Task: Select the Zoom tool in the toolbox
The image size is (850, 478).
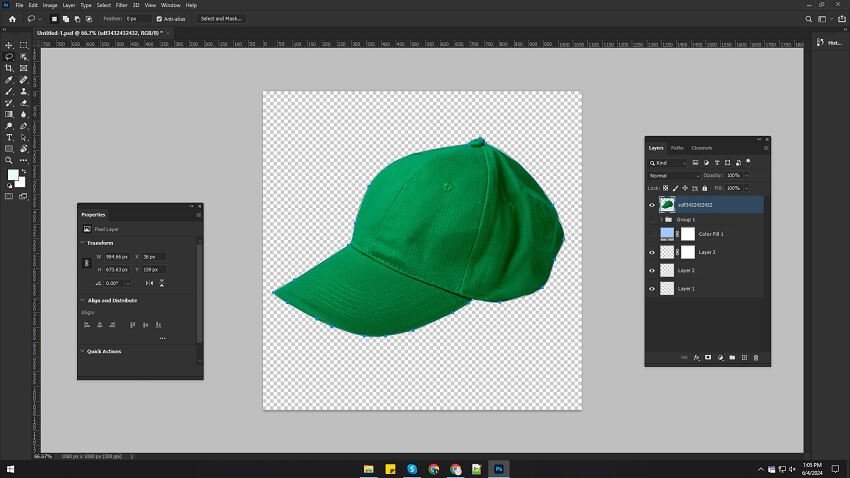Action: [9, 160]
